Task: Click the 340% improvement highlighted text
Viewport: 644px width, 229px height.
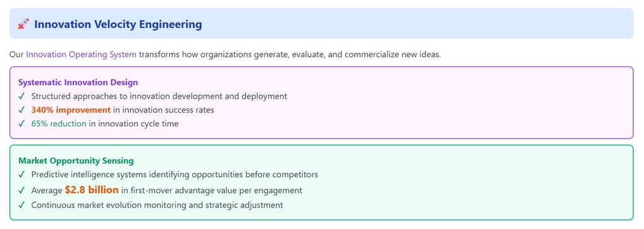Action: pyautogui.click(x=71, y=110)
